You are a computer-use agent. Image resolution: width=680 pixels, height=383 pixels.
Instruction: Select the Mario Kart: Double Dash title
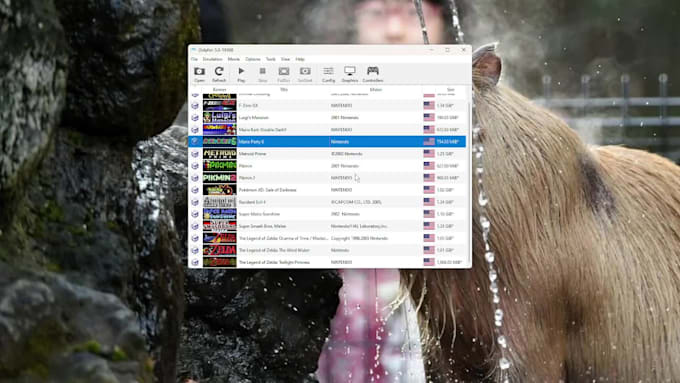tap(262, 130)
